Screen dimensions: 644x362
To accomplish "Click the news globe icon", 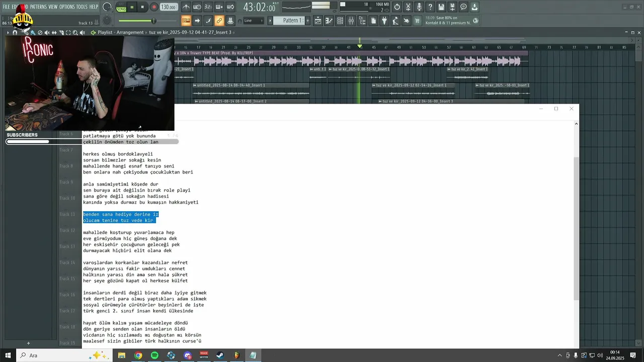I will click(475, 21).
